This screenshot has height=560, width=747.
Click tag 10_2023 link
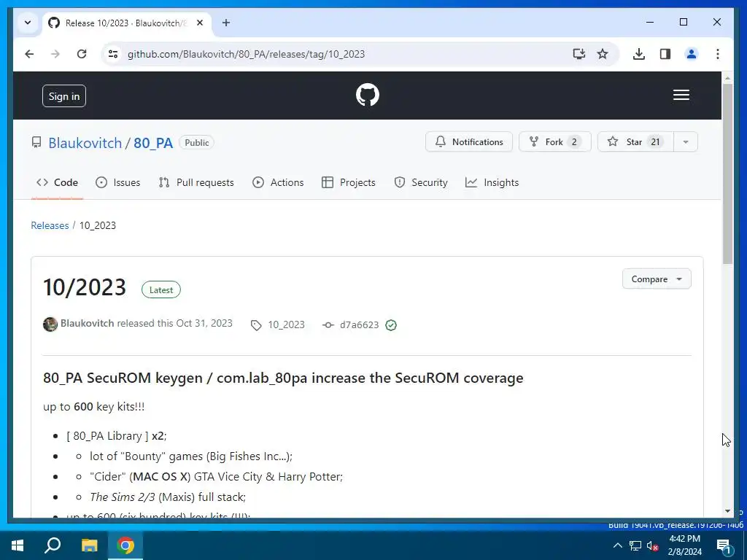pyautogui.click(x=286, y=324)
